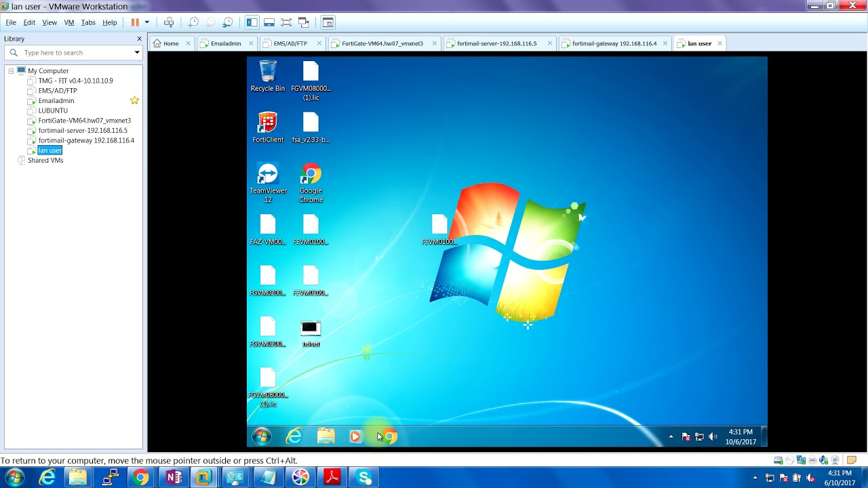Open Windows Media Player in guest taskbar
This screenshot has width=868, height=488.
tap(355, 436)
